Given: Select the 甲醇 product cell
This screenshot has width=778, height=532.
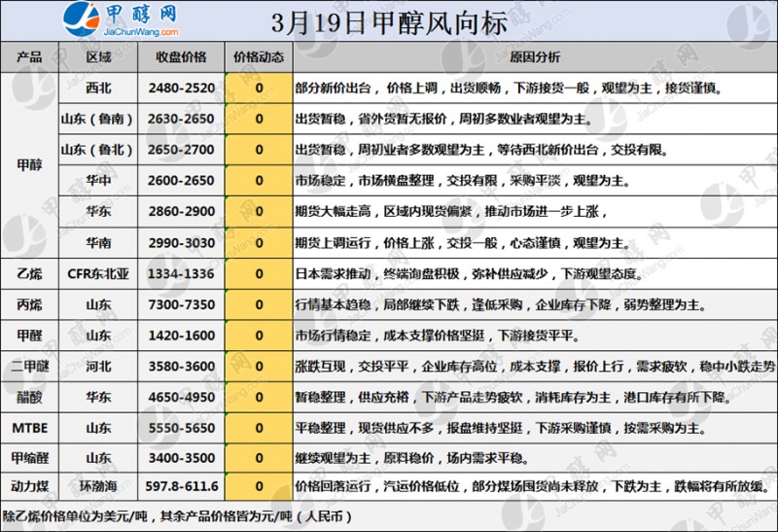Looking at the screenshot, I should click(x=29, y=164).
